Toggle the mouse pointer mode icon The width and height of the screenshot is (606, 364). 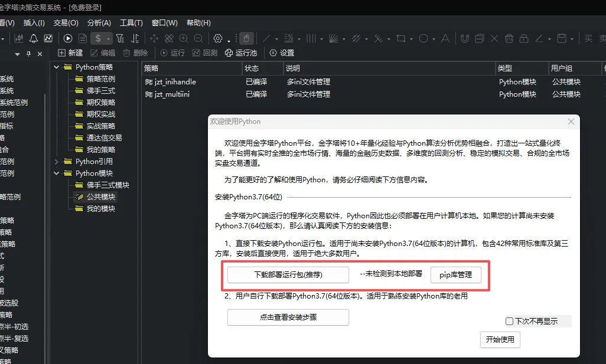pyautogui.click(x=246, y=38)
